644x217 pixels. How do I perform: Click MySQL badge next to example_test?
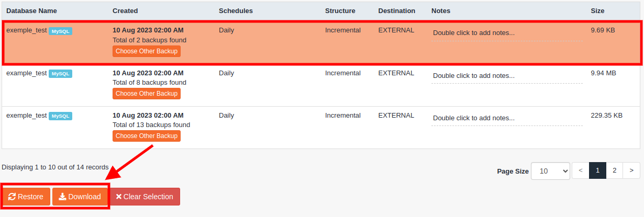pyautogui.click(x=60, y=74)
